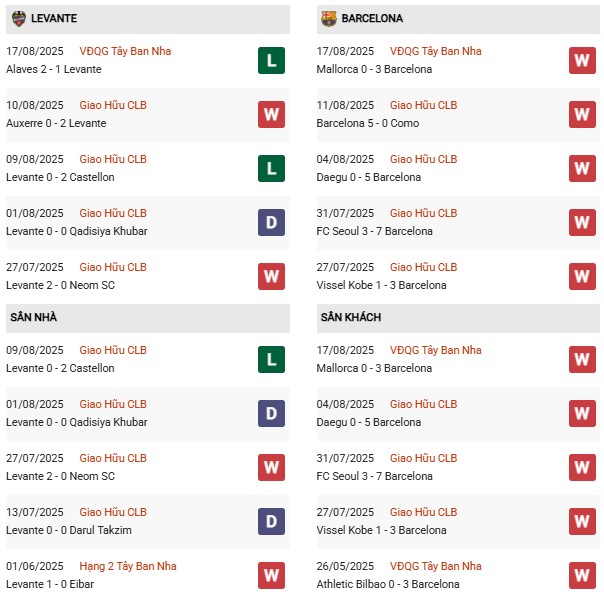Click the LEVANTE team header

(54, 18)
